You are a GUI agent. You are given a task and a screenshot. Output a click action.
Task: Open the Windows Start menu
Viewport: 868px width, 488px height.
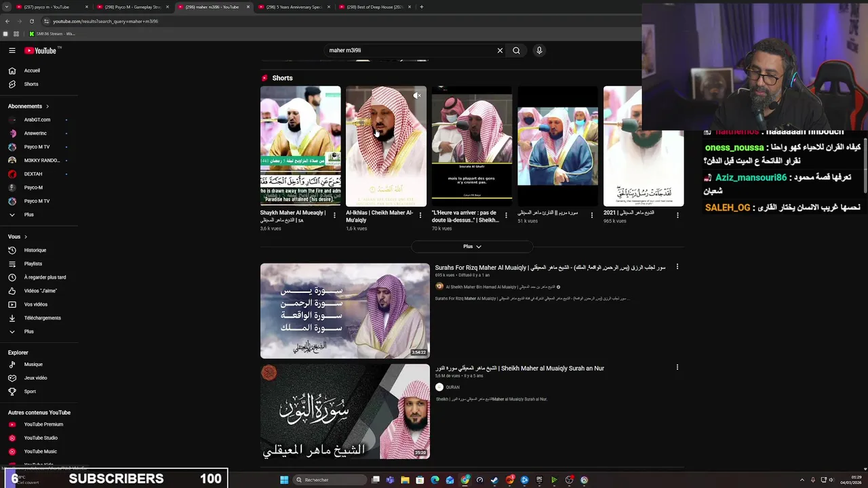[x=284, y=480]
